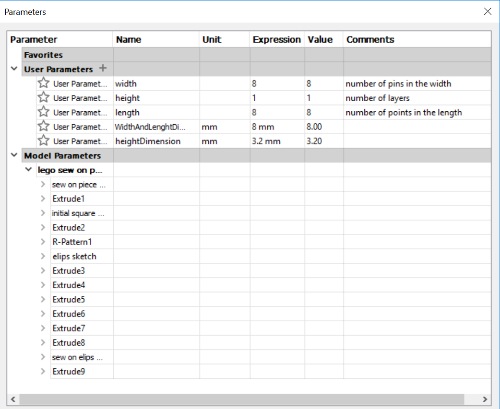The height and width of the screenshot is (409, 500).
Task: Select the User Parameters section label
Action: 58,69
